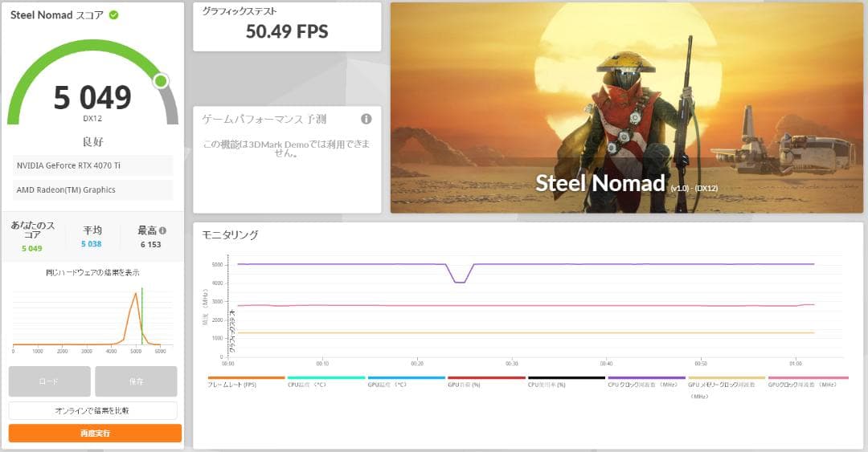
Task: Click the ロード (load) button
Action: coord(49,381)
